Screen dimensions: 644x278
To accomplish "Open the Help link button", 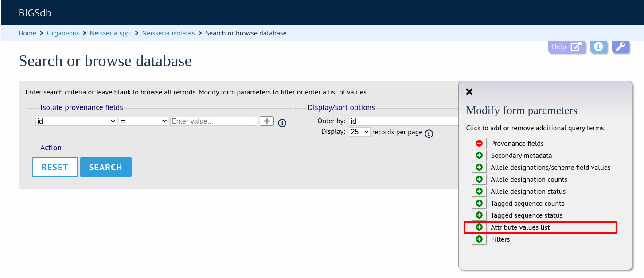I will 566,47.
